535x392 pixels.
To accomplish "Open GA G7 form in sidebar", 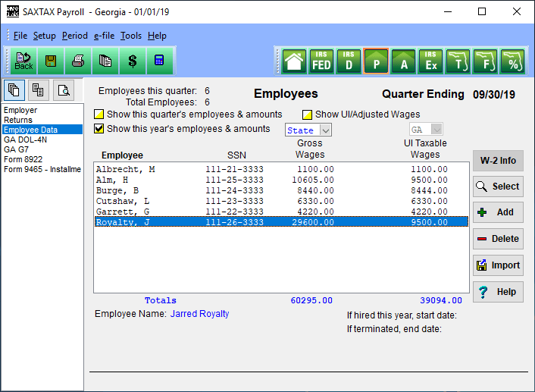I will [42, 149].
